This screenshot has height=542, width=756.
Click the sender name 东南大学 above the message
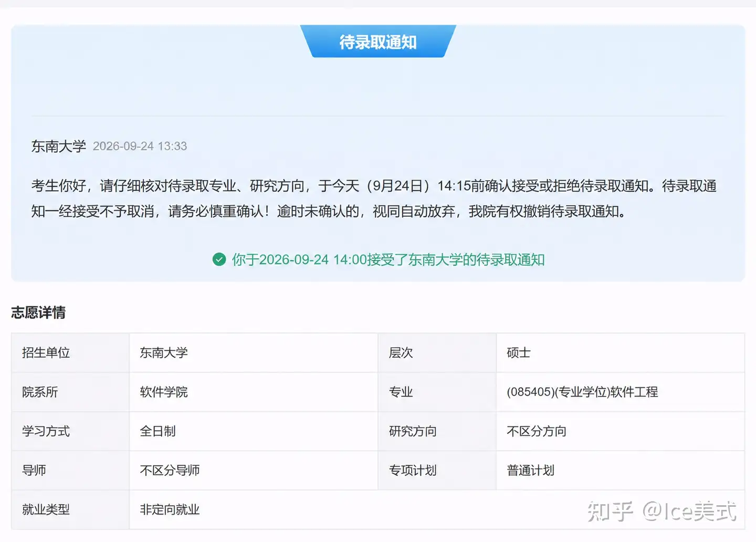(58, 146)
